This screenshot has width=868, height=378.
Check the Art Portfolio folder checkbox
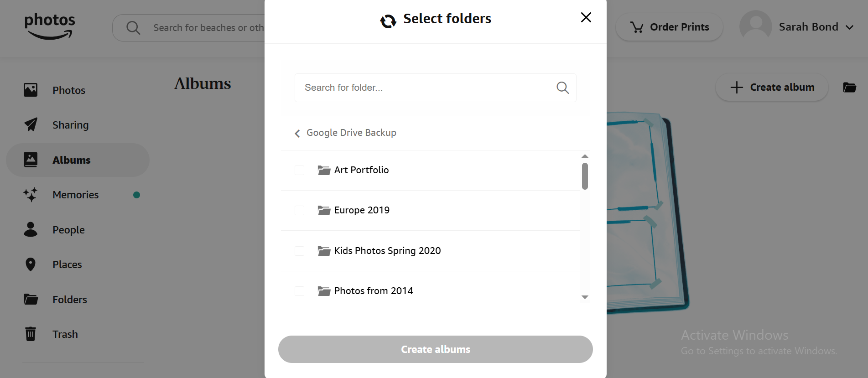coord(299,170)
